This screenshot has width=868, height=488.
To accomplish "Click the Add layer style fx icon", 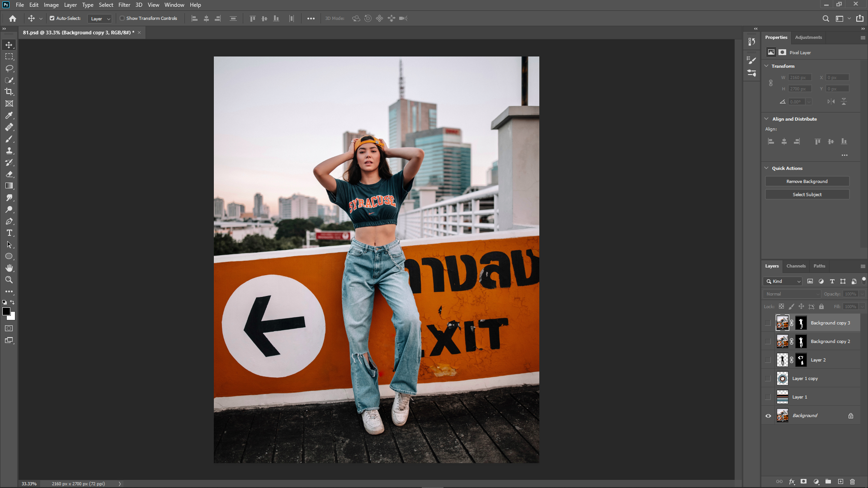I will tap(792, 482).
